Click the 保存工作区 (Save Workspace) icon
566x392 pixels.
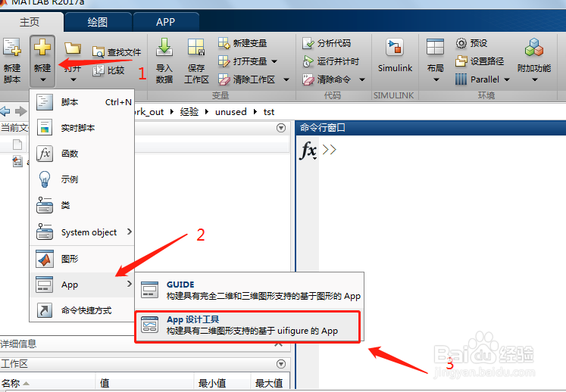(x=196, y=48)
